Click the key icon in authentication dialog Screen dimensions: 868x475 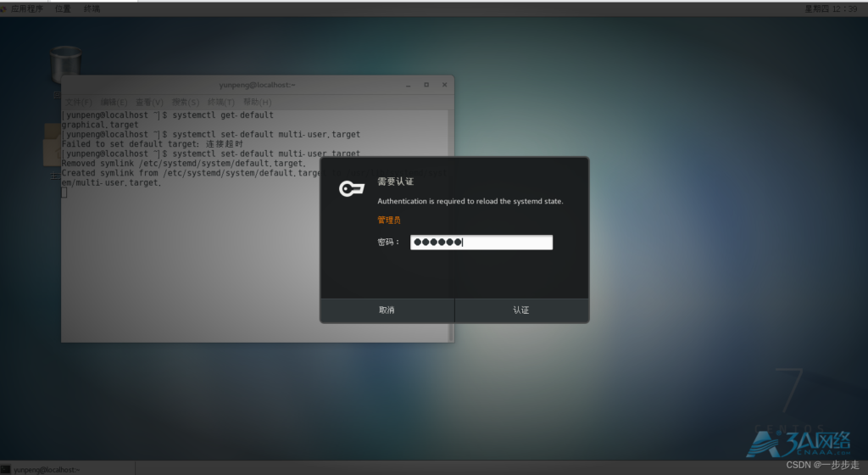click(352, 189)
